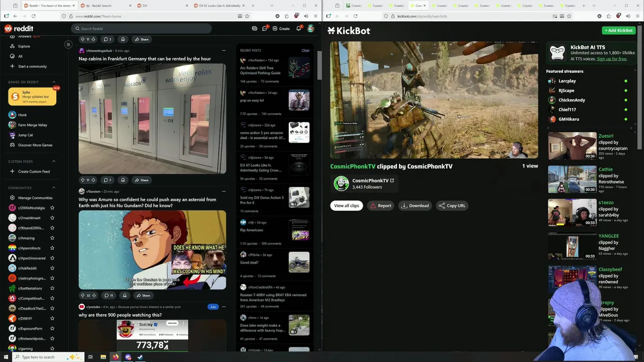Favorite r/battlestations with star
Viewport: 644px width, 362px height.
click(52, 288)
